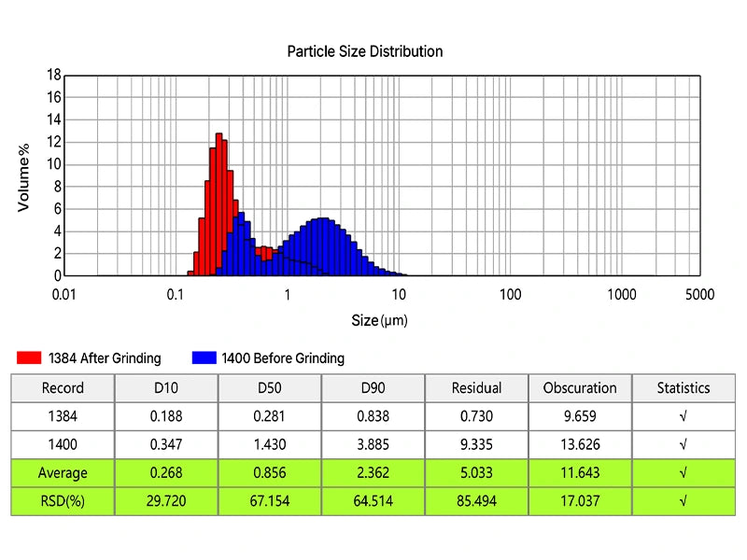Click D10 value '0.188'
The width and height of the screenshot is (747, 560).
click(166, 416)
